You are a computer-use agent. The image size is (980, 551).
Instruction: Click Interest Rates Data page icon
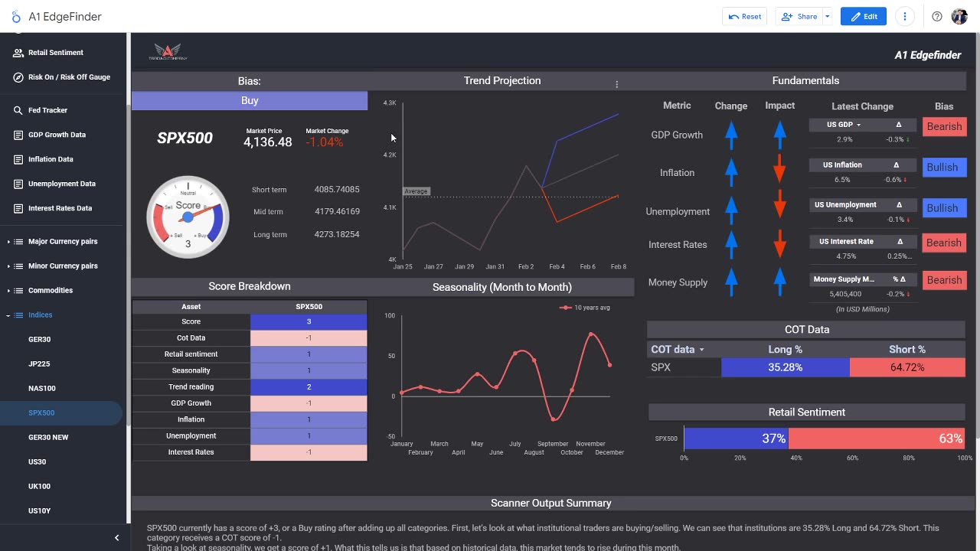pos(18,208)
